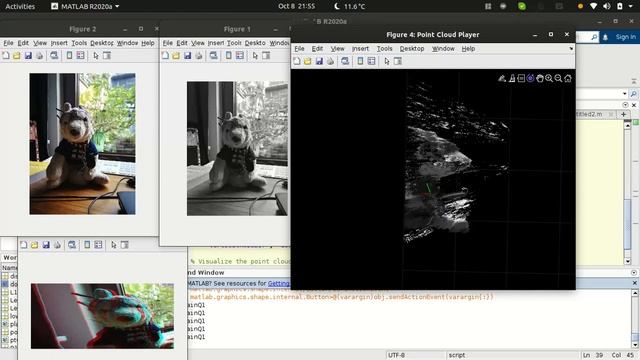Enable Edit Plot arrow in Figure 2 toolbar
The height and width of the screenshot is (360, 640).
[96, 56]
